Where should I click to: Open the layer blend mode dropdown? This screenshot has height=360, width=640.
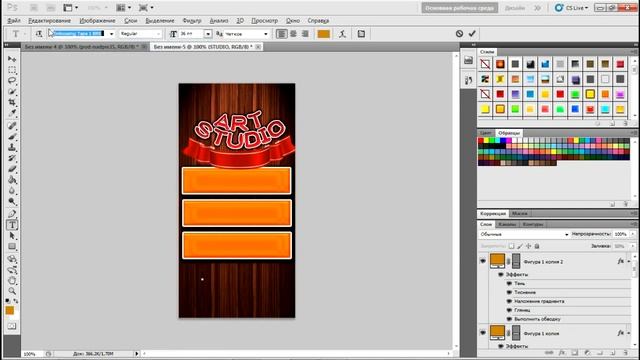click(524, 234)
